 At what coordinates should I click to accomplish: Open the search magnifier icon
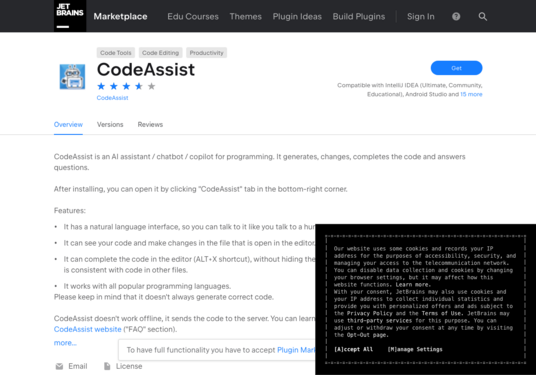482,16
